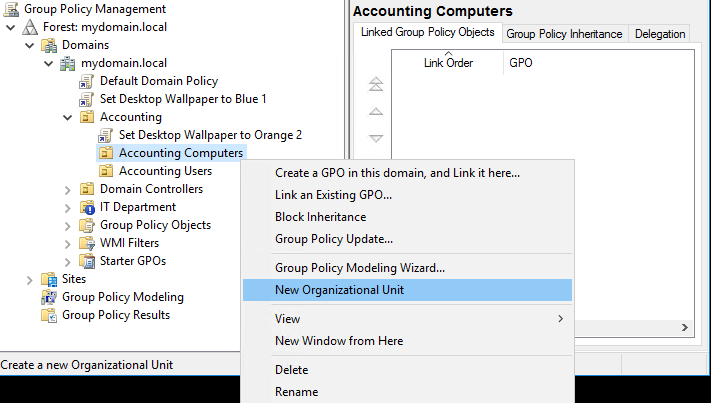Move link down with down arrow

(376, 138)
